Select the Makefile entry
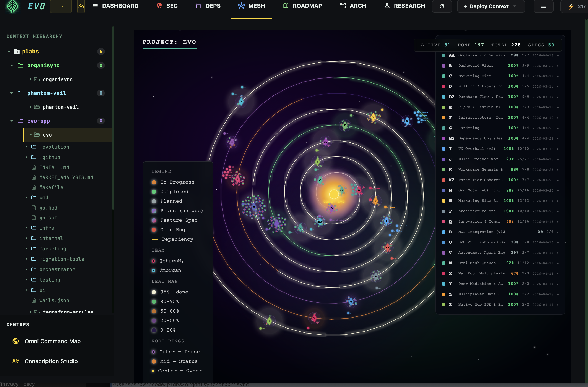588x387 pixels. 51,187
